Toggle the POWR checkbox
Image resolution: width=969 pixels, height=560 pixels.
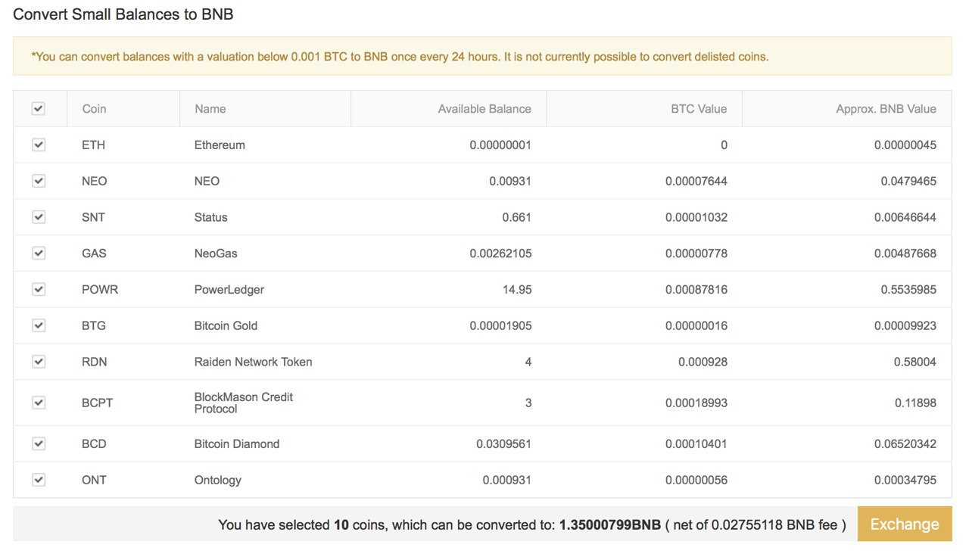[x=39, y=289]
